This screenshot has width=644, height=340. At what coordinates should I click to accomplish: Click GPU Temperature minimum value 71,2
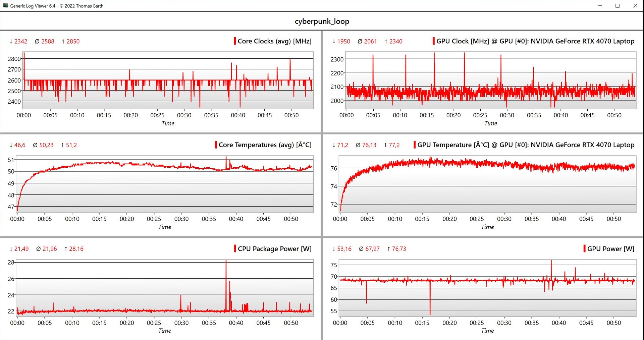coord(342,145)
